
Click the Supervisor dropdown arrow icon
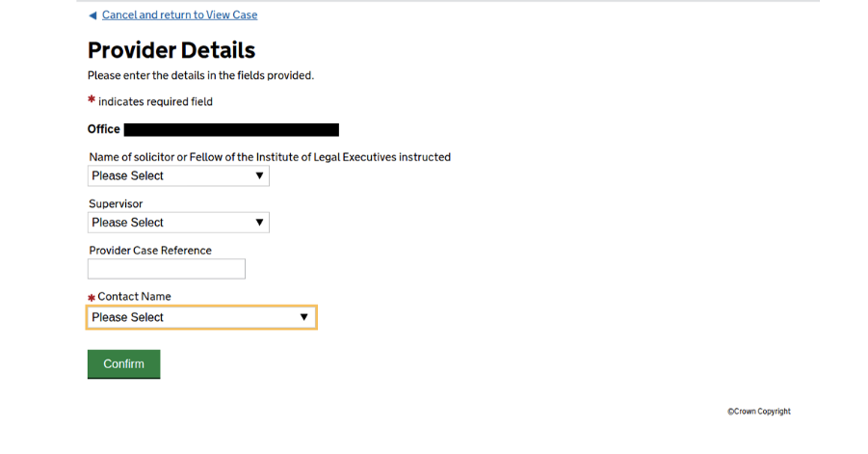(x=259, y=223)
